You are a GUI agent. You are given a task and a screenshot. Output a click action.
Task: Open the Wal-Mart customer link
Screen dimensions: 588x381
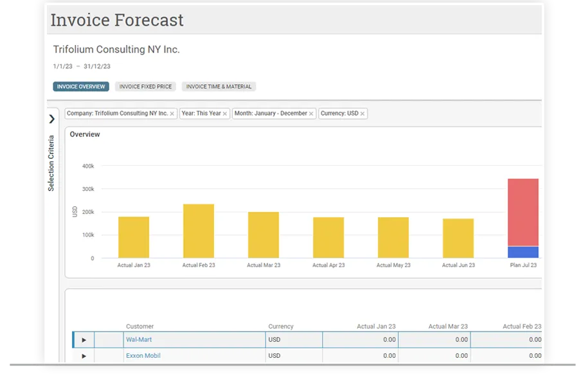(139, 340)
